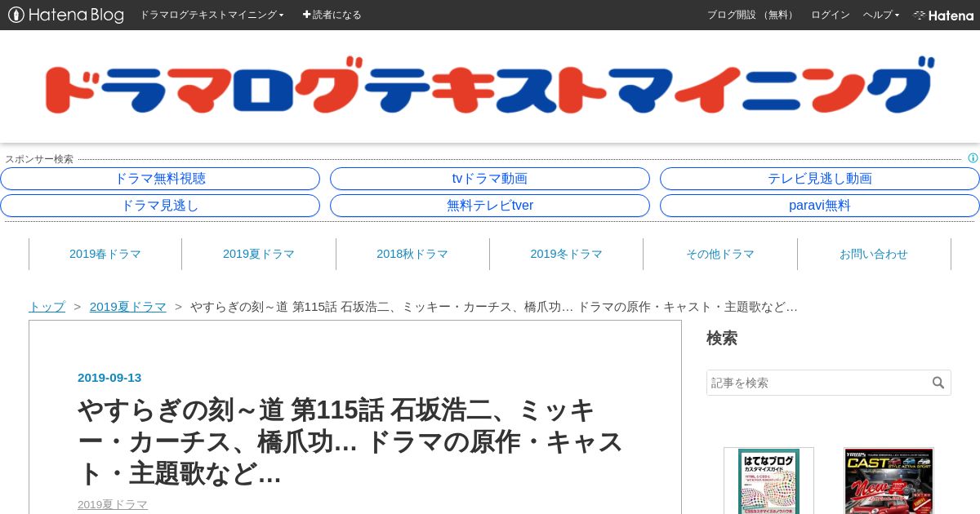Click the ログイン link

pos(830,15)
